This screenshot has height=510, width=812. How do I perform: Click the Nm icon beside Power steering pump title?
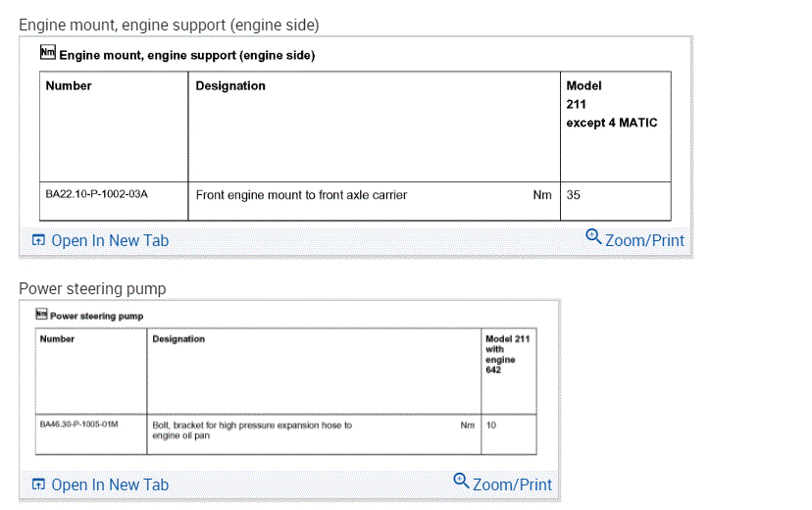(41, 315)
